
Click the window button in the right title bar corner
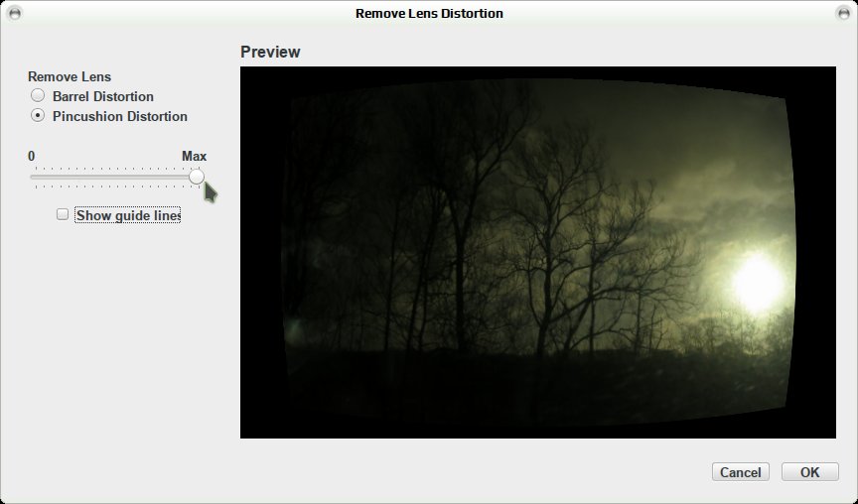coord(843,13)
